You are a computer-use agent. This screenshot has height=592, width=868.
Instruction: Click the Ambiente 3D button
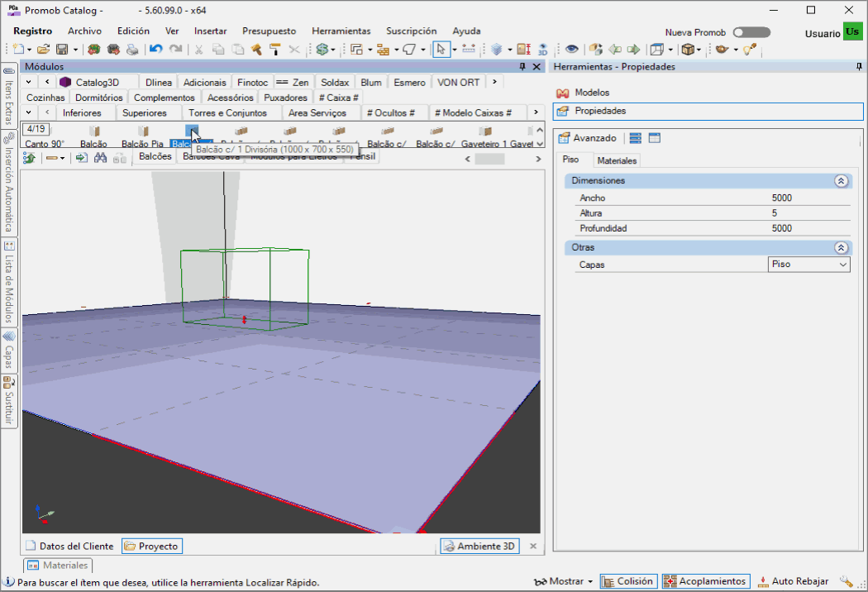pos(480,546)
